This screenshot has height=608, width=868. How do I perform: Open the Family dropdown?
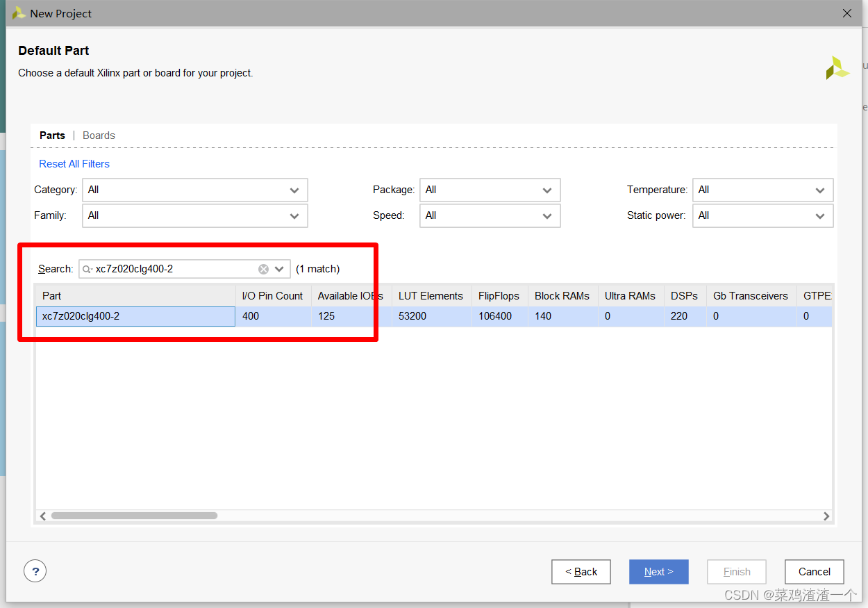tap(195, 215)
